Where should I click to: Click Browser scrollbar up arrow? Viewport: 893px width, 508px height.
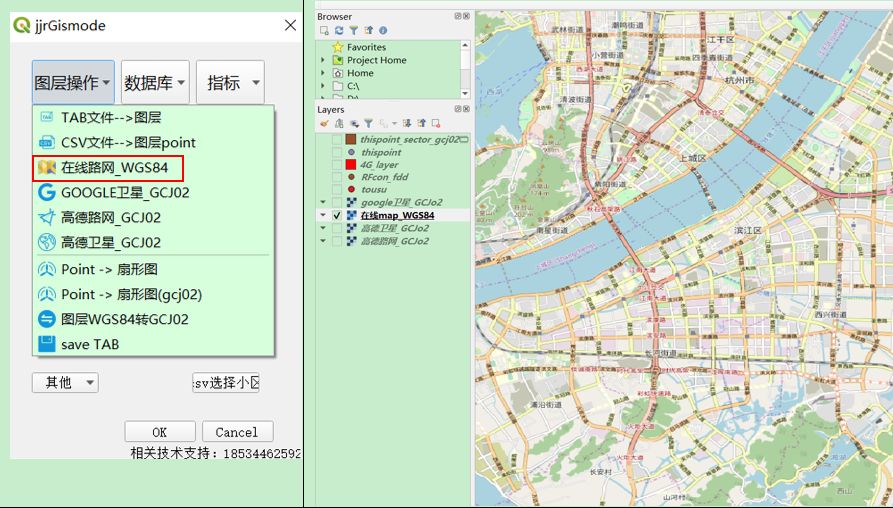[x=465, y=45]
